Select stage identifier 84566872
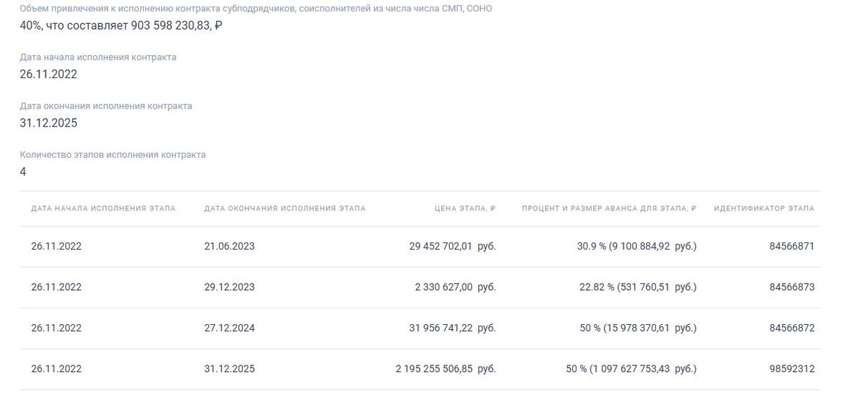 (792, 328)
